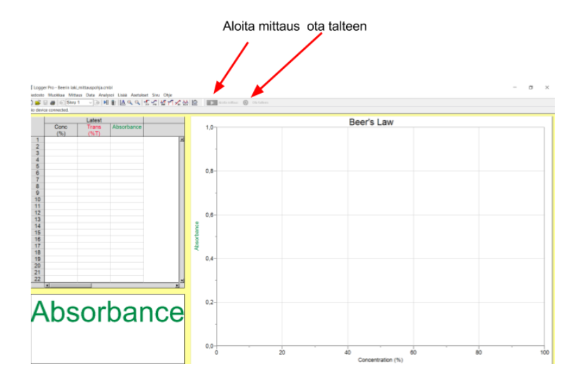Open the Mittaus menu
This screenshot has height=385, width=588.
[75, 95]
